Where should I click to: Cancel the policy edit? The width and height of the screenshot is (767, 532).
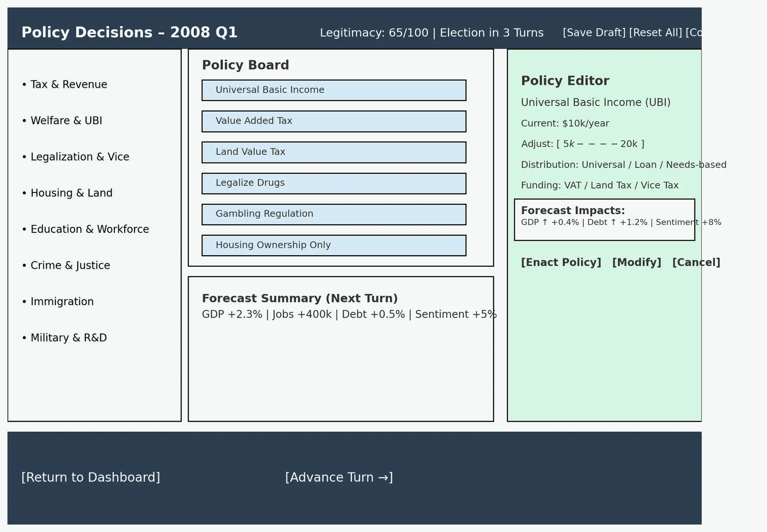696,262
